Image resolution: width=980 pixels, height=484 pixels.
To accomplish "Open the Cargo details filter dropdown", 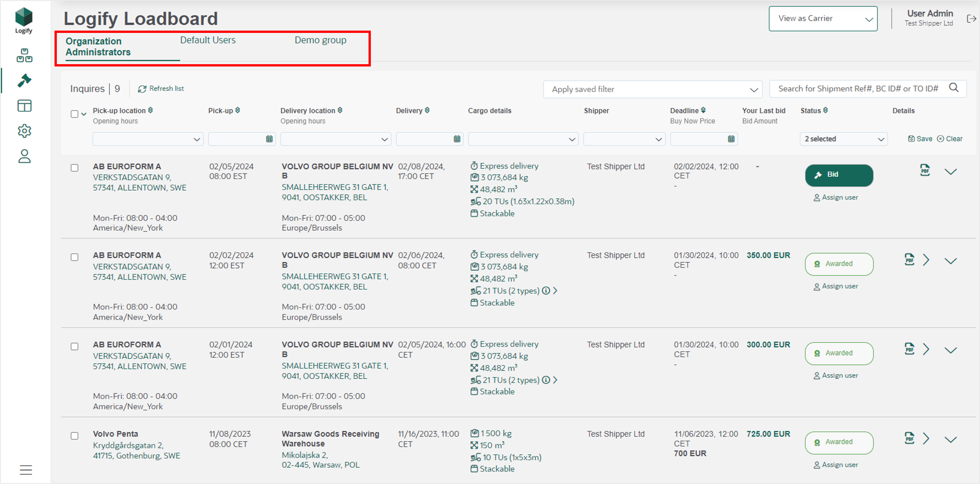I will click(x=523, y=139).
